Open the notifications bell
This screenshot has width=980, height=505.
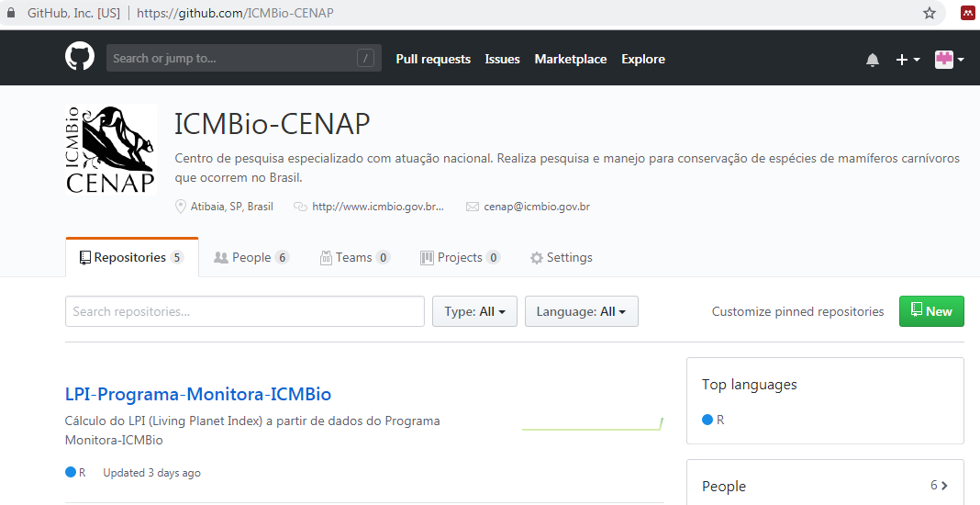tap(873, 60)
